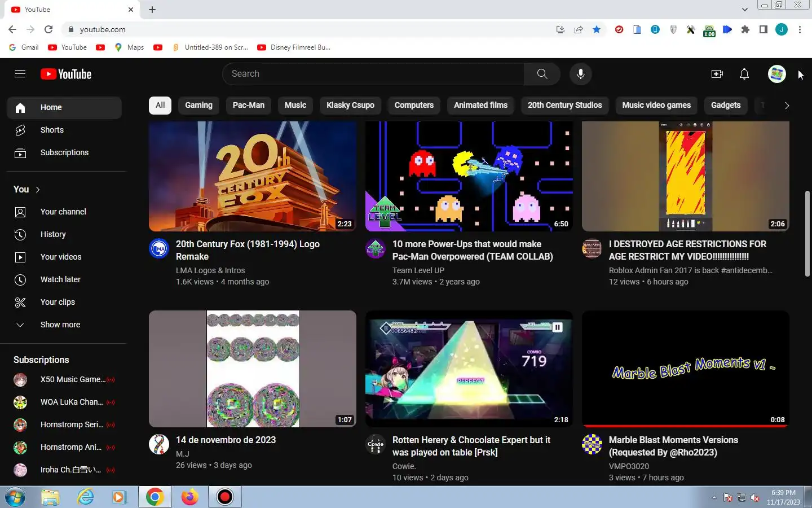Share this page icon in address bar
This screenshot has height=508, width=812.
coord(579,29)
